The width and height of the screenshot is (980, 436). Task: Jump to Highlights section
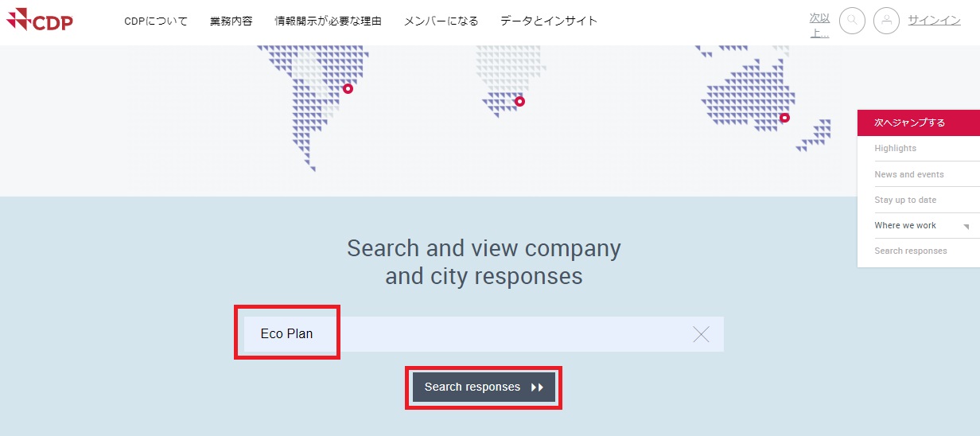pyautogui.click(x=895, y=149)
